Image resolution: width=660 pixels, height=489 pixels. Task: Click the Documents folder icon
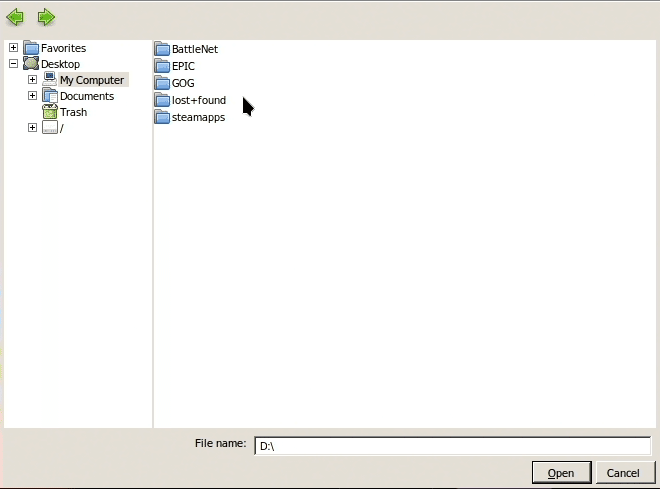[x=50, y=96]
